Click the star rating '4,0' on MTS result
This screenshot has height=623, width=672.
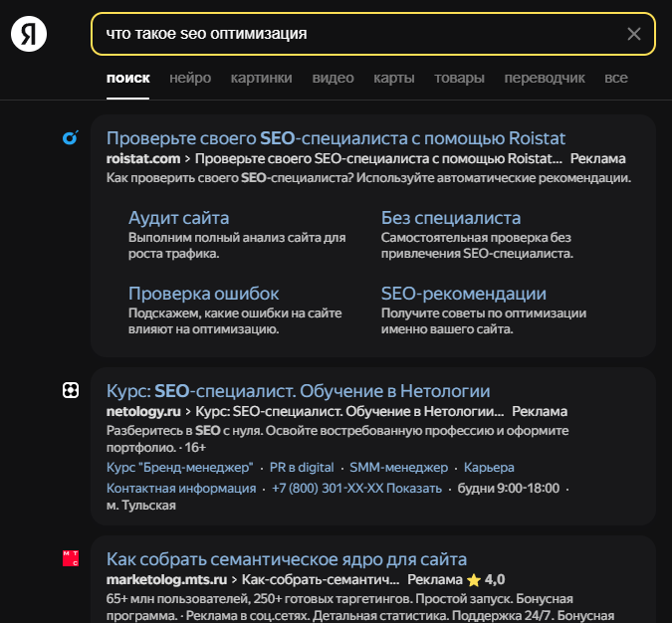tap(486, 579)
